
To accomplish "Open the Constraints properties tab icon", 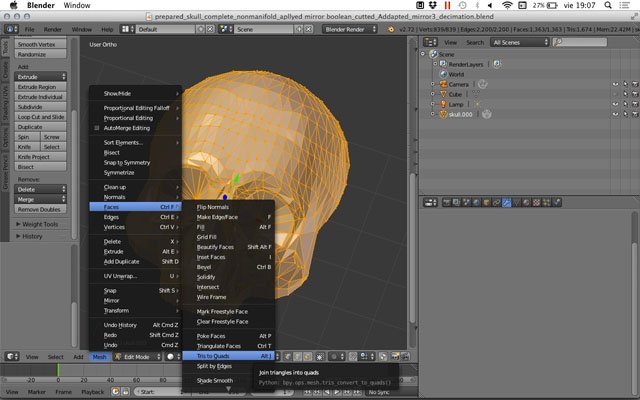I will pos(496,202).
